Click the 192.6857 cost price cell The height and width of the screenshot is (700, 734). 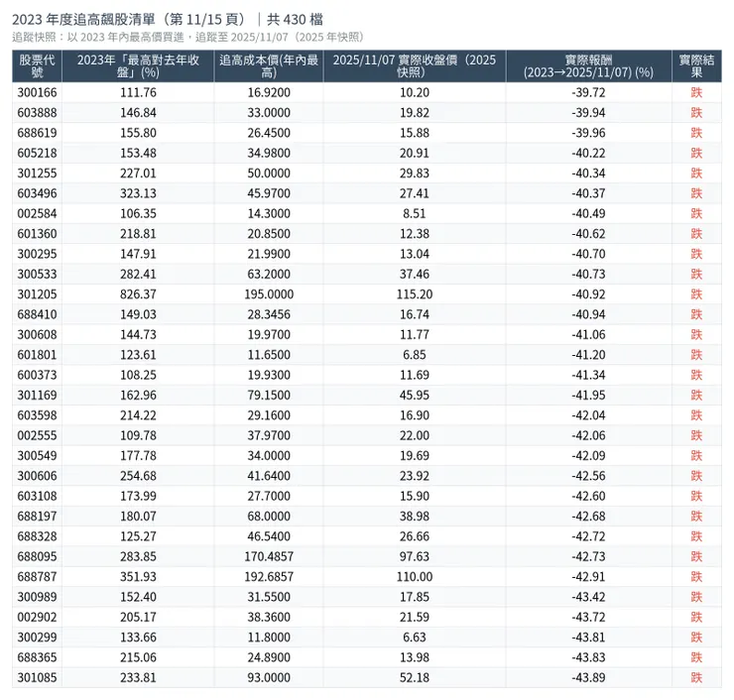(x=269, y=576)
